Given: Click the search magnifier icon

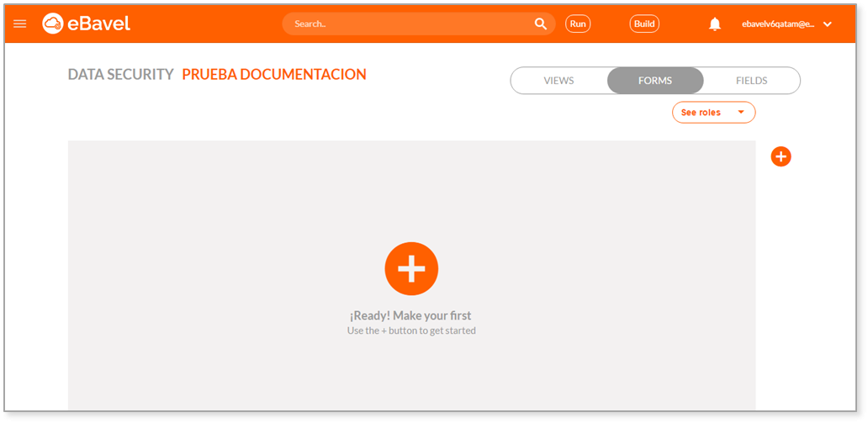Looking at the screenshot, I should 540,24.
